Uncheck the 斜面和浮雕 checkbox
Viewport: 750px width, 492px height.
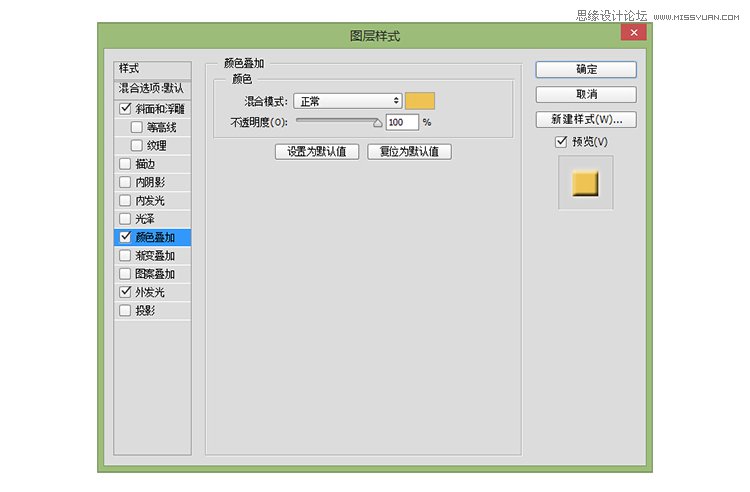pos(125,109)
